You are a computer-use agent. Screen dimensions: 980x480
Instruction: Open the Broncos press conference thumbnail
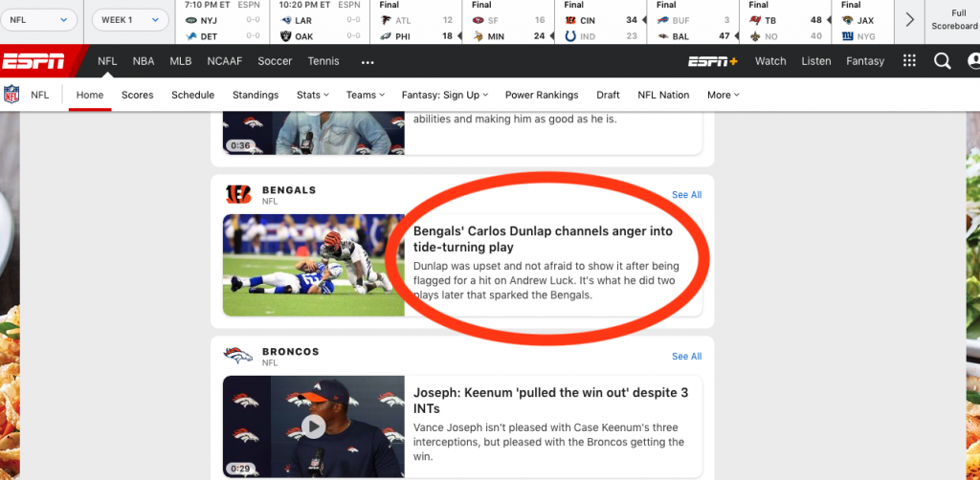pos(314,427)
